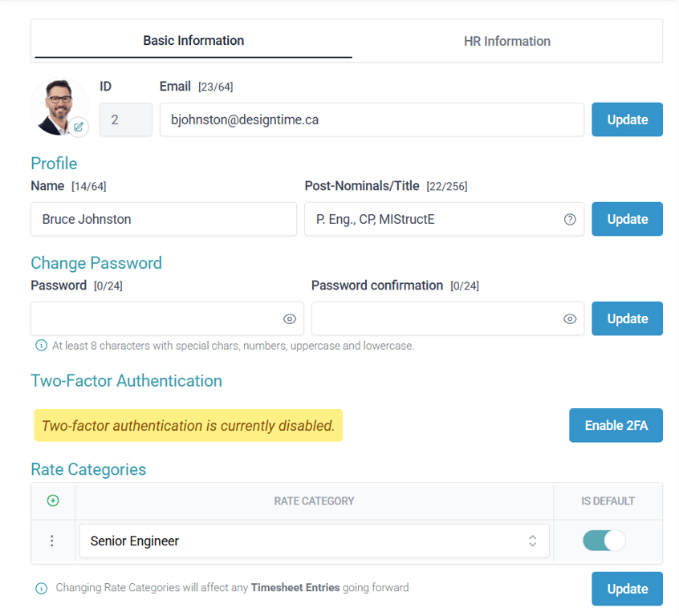Image resolution: width=679 pixels, height=616 pixels.
Task: Show the Password confirmation field contents
Action: tap(570, 319)
